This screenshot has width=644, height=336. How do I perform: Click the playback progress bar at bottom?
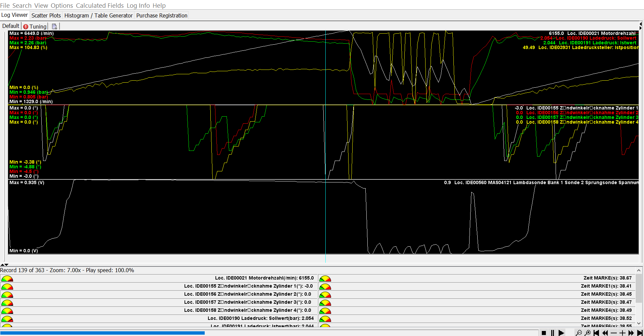pyautogui.click(x=269, y=333)
